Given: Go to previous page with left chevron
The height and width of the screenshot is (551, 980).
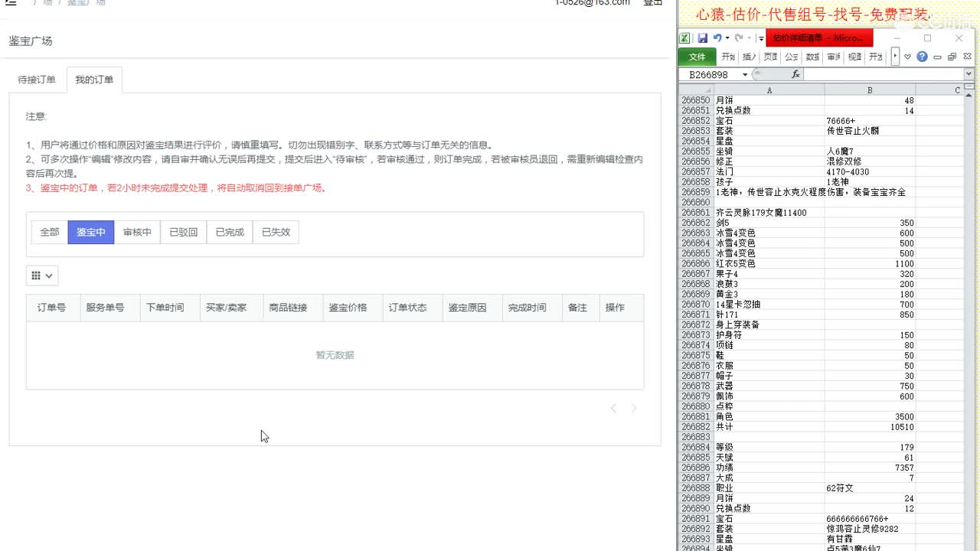Looking at the screenshot, I should coord(613,409).
